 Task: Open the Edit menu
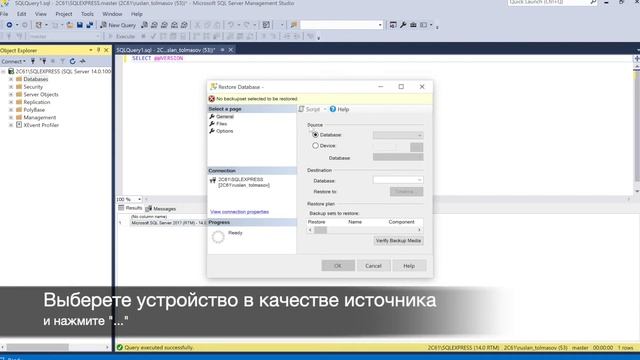(22, 14)
